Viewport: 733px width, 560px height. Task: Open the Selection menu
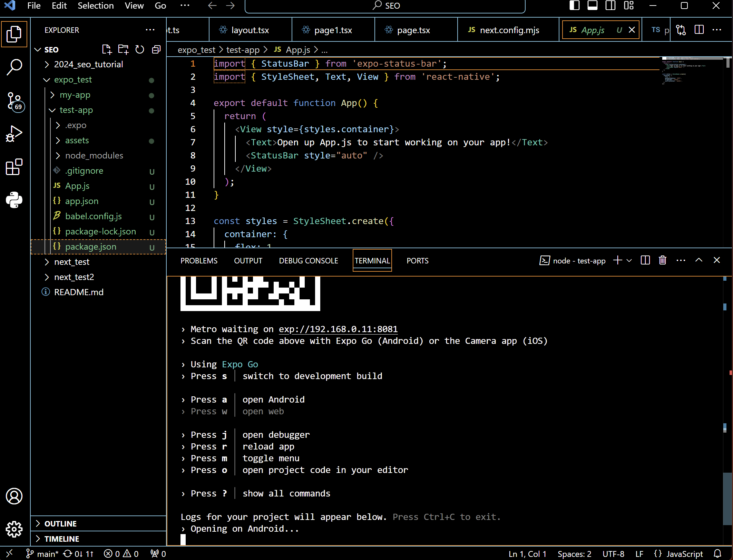click(x=96, y=6)
